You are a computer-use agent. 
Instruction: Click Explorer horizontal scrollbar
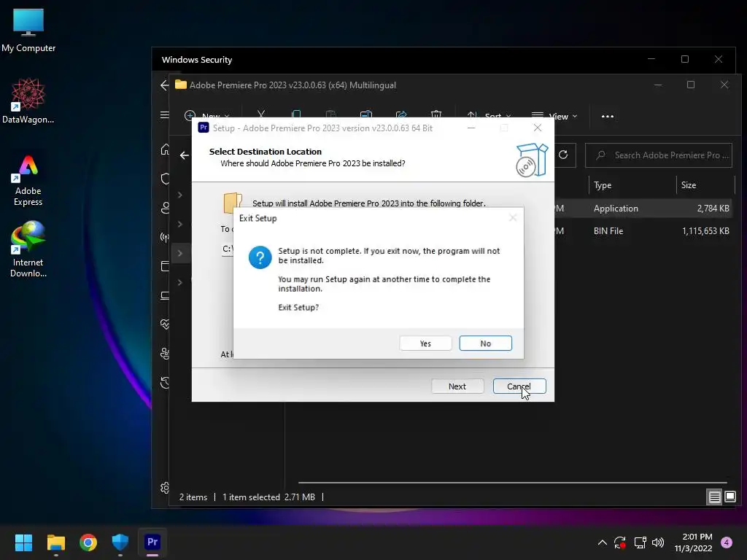(512, 483)
